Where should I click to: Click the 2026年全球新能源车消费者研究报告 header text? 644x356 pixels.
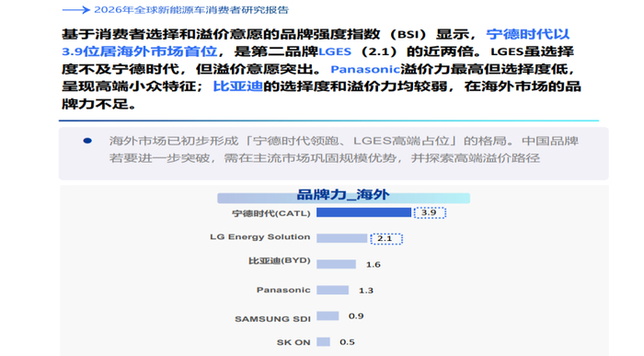pyautogui.click(x=191, y=10)
